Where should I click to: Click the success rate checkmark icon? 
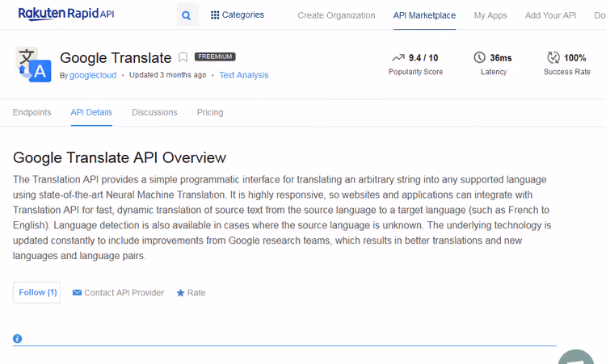click(x=553, y=57)
